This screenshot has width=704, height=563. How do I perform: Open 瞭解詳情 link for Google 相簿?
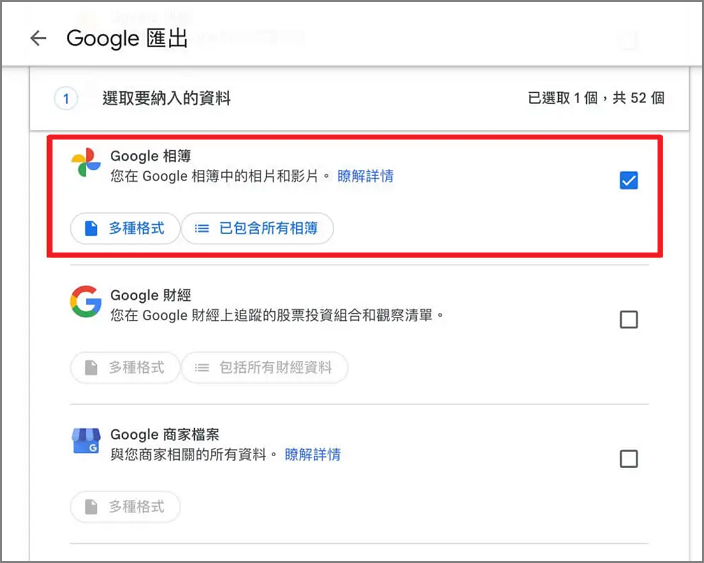click(x=365, y=176)
